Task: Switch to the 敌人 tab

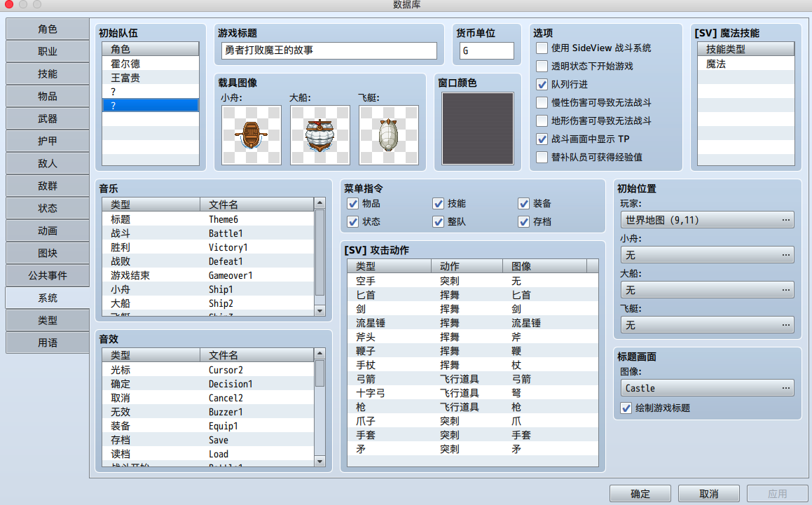Action: pyautogui.click(x=47, y=163)
